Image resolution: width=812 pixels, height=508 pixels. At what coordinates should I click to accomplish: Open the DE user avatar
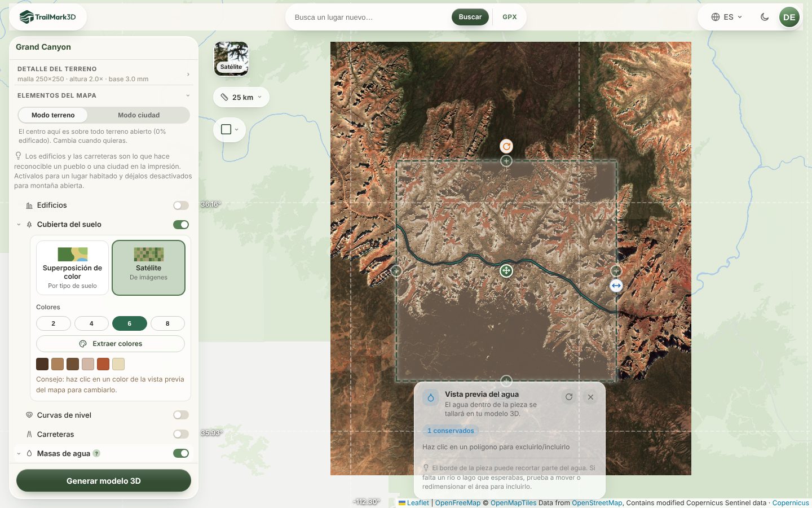(789, 17)
